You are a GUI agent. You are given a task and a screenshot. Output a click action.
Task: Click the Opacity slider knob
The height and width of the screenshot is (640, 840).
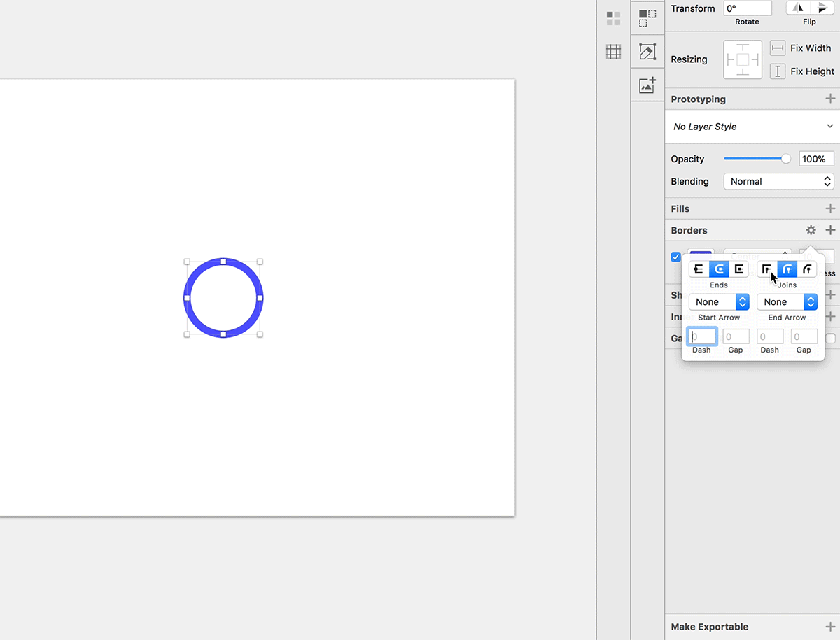point(786,159)
